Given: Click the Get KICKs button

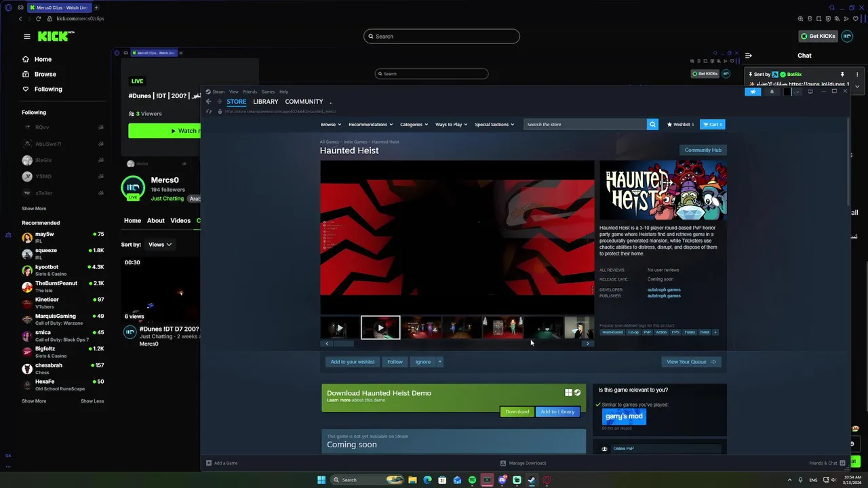Looking at the screenshot, I should (818, 36).
